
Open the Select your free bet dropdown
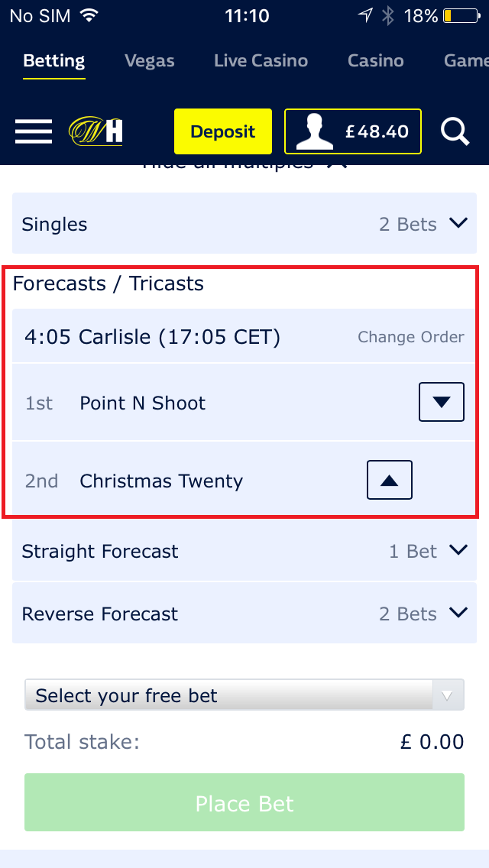[244, 695]
